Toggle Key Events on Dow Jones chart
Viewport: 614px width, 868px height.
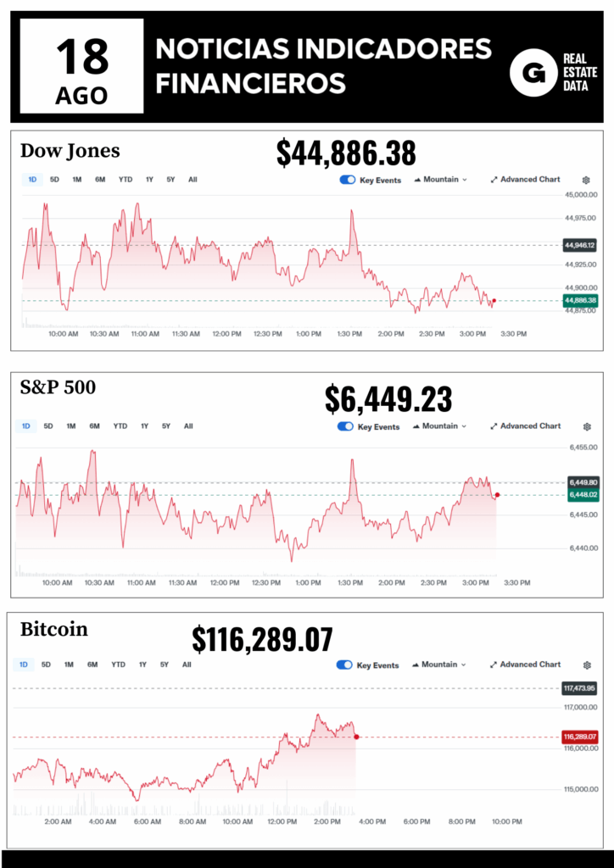click(347, 180)
